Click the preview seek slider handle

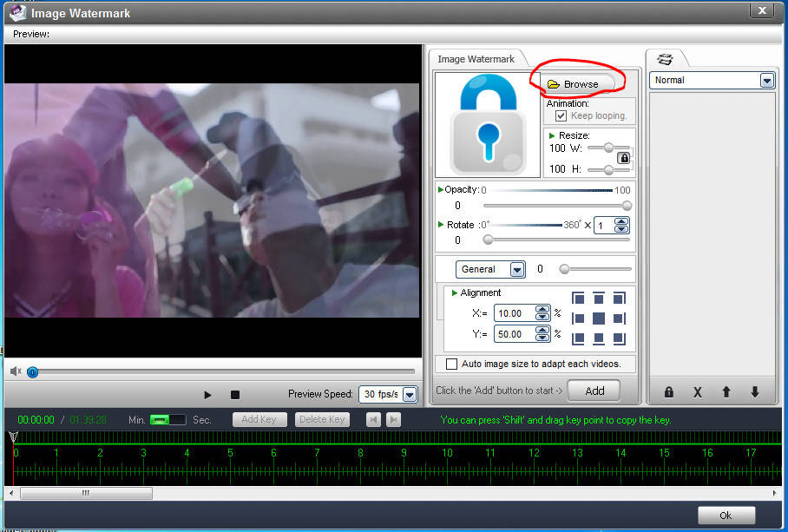[x=33, y=372]
